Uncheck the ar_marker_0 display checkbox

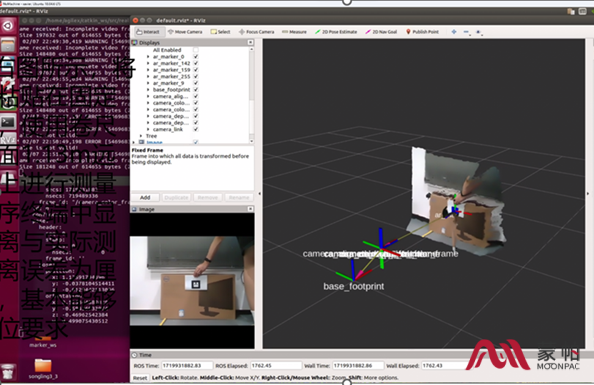pos(196,56)
